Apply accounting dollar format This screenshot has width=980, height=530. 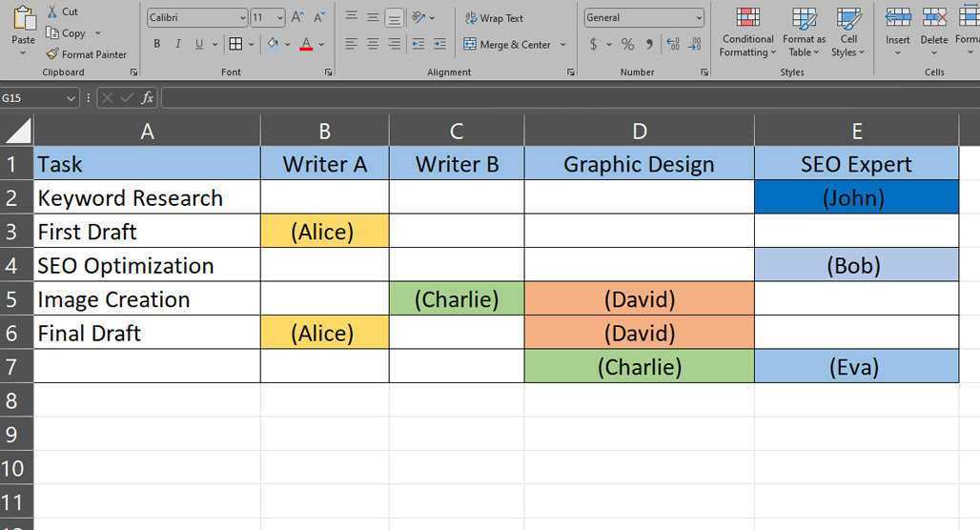(x=593, y=44)
